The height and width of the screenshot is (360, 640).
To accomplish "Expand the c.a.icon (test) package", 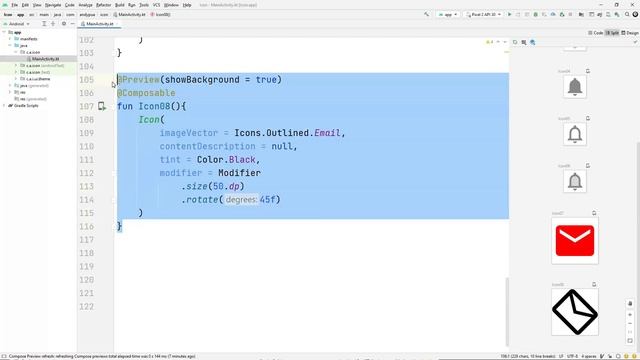I will (16, 72).
